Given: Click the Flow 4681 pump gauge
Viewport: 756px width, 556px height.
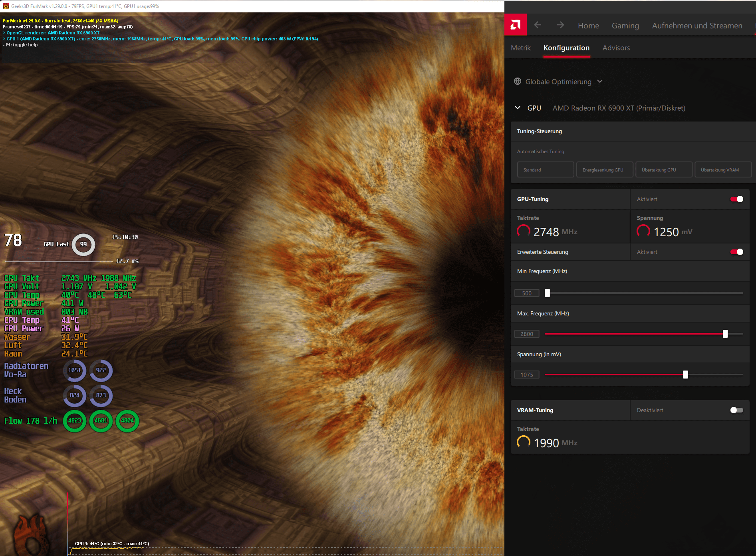Looking at the screenshot, I should click(101, 420).
